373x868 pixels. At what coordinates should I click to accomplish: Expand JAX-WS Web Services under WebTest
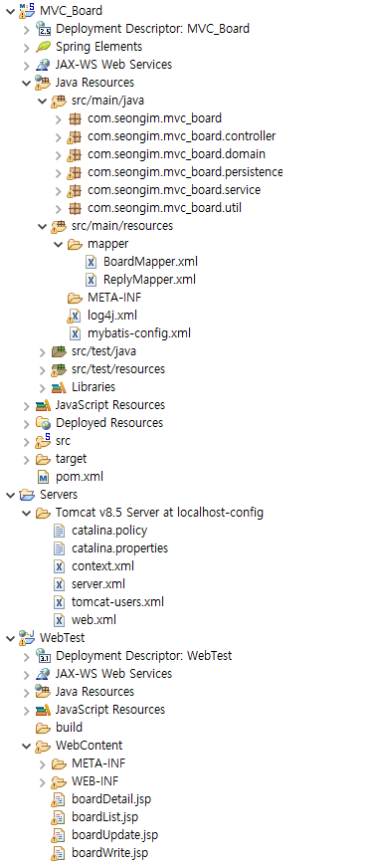tap(26, 674)
